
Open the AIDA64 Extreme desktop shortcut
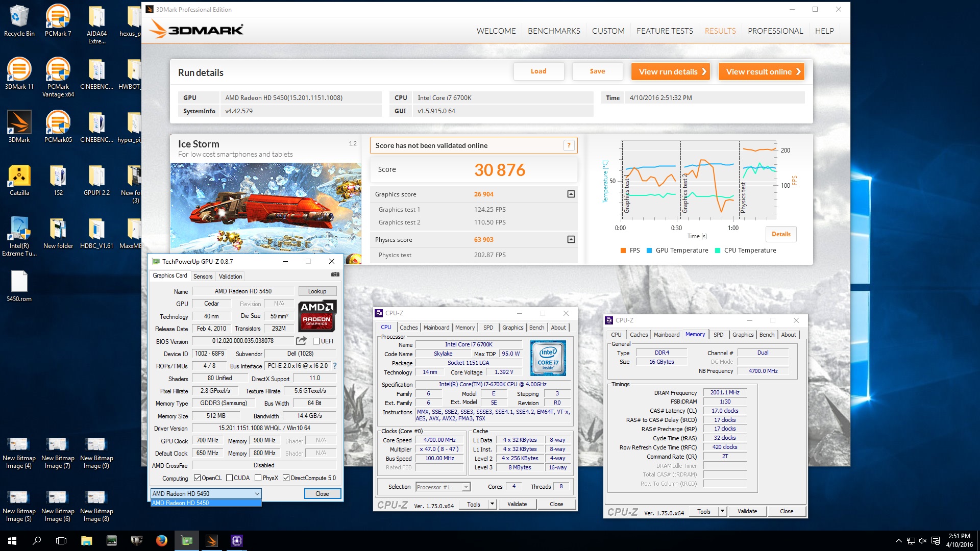[96, 24]
